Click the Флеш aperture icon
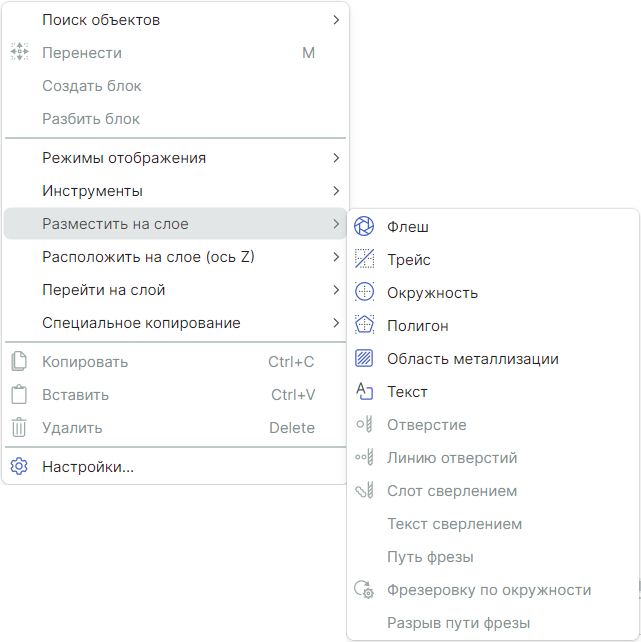Image resolution: width=641 pixels, height=642 pixels. tap(365, 227)
